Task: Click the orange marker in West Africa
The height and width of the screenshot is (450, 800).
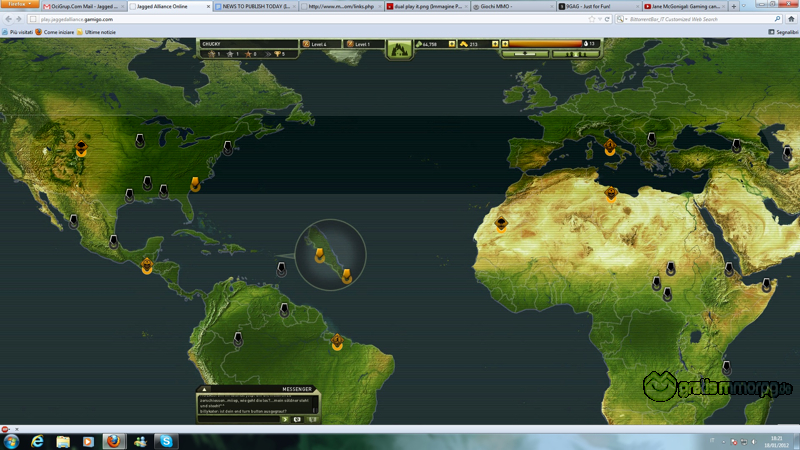Action: 501,223
